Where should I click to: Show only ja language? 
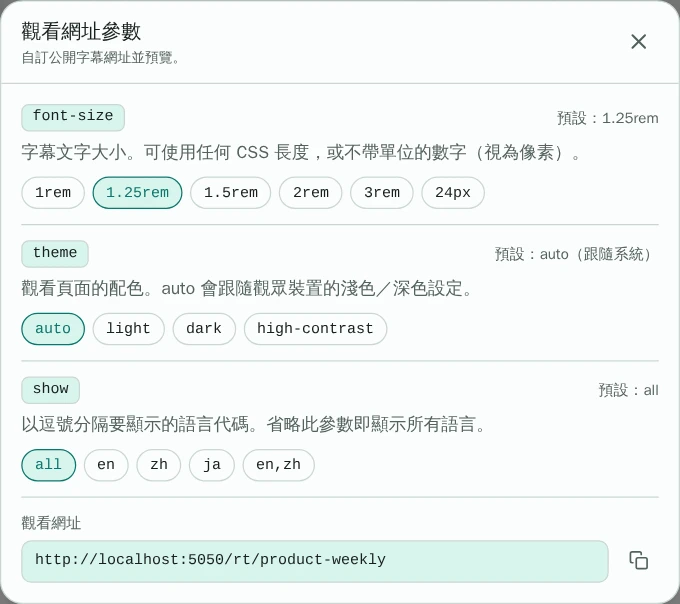[212, 465]
